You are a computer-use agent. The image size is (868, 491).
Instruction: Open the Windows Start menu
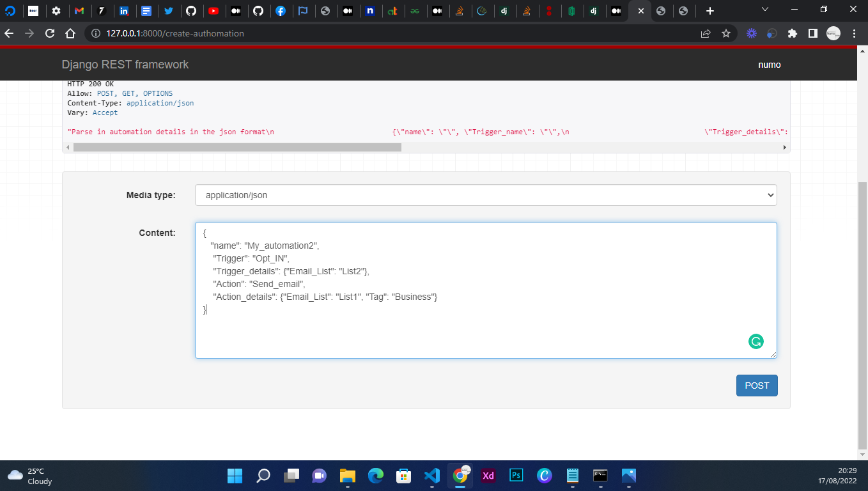235,476
